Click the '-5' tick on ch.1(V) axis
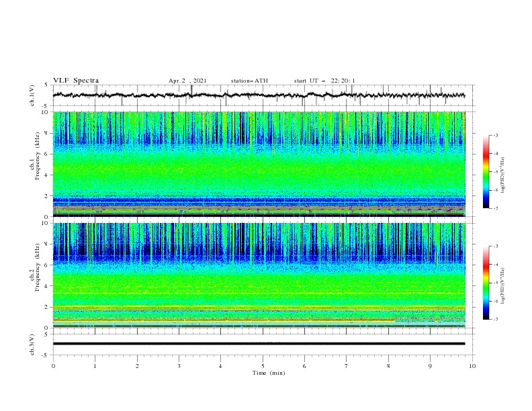Viewport: 532px width, 411px height. (46, 106)
